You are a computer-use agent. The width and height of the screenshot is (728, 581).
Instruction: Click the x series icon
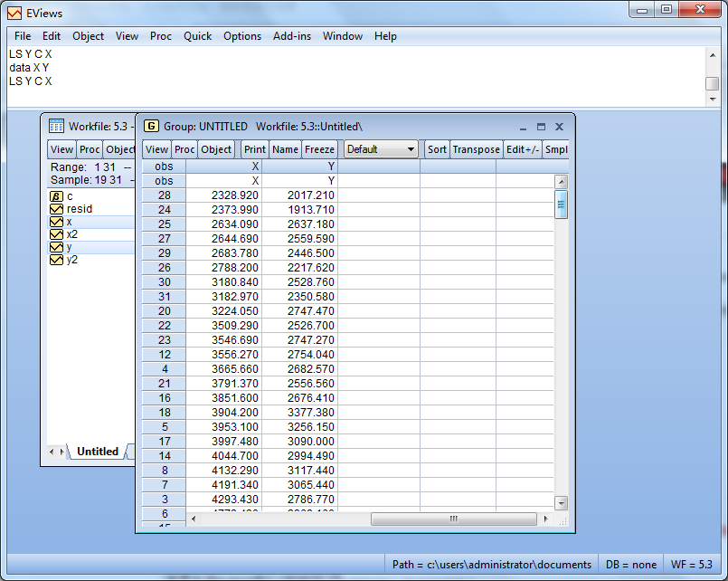[56, 222]
